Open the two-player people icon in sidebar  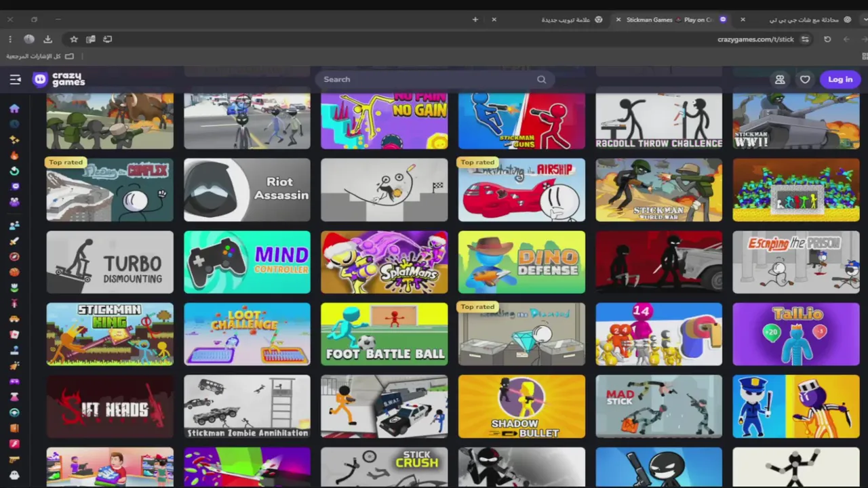pos(14,225)
